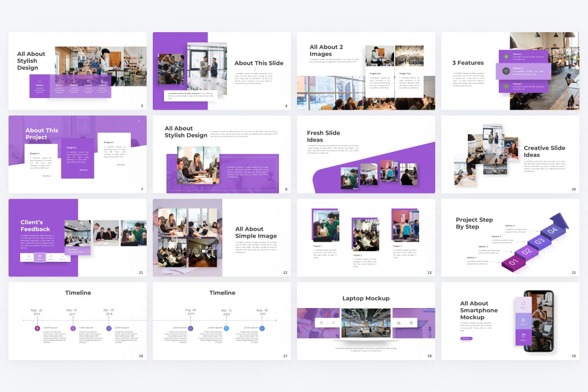Click the purple button on smartphone slide
Screen dimensions: 588x392
[x=466, y=338]
